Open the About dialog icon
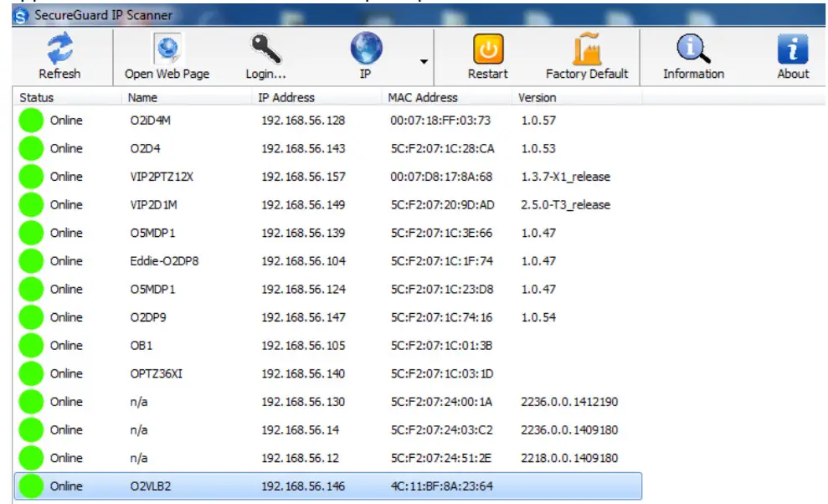Viewport: 828px width, 504px height. tap(793, 49)
